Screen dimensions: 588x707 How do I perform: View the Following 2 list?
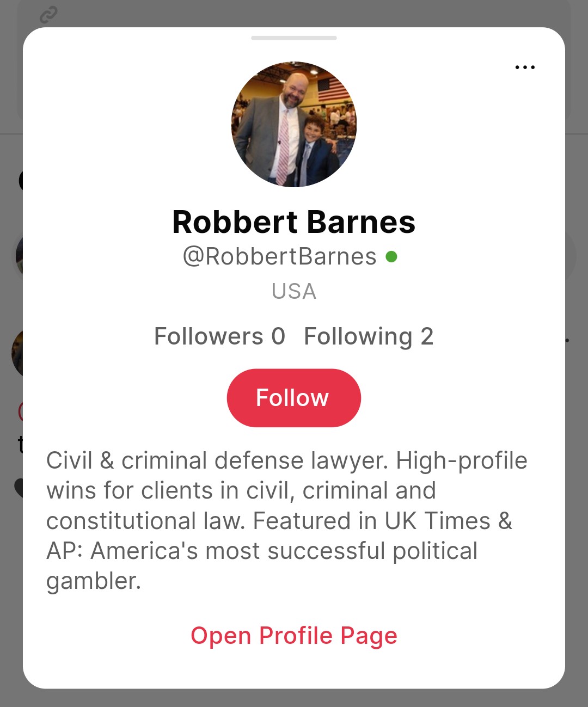pos(369,336)
